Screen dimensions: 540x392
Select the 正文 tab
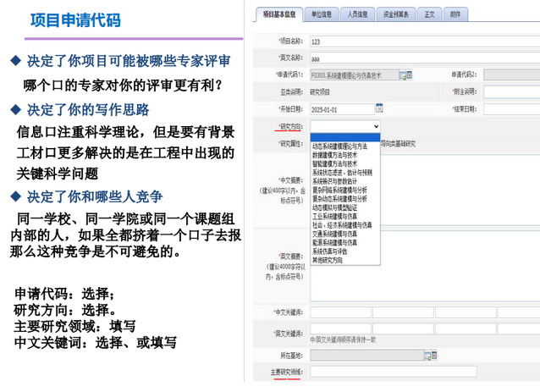[430, 14]
